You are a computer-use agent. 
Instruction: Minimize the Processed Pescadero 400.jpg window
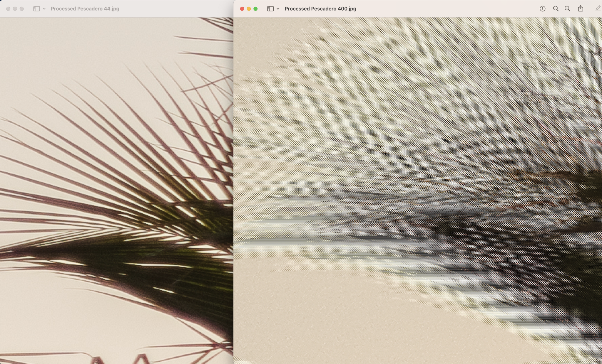(x=249, y=9)
